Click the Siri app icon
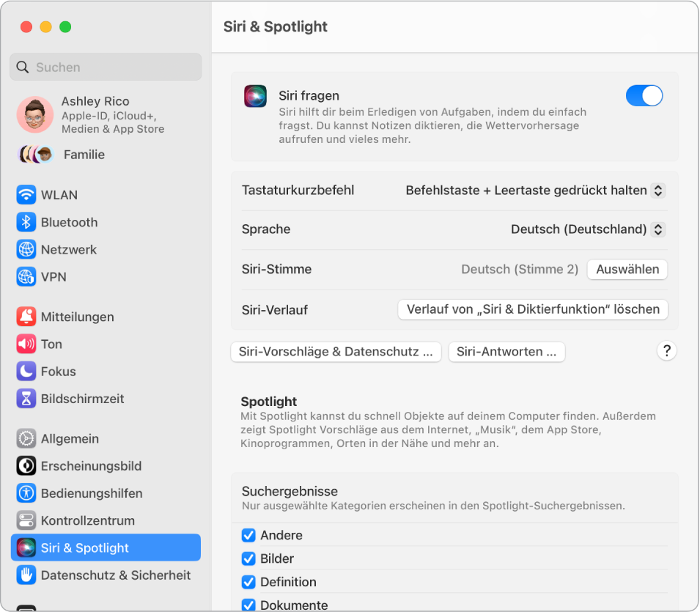Image resolution: width=700 pixels, height=612 pixels. point(254,95)
